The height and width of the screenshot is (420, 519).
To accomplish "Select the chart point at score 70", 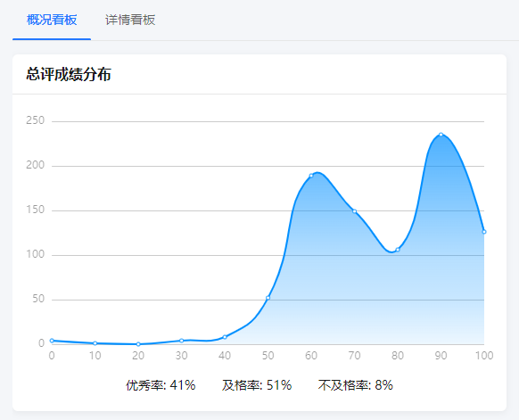I will pos(355,211).
